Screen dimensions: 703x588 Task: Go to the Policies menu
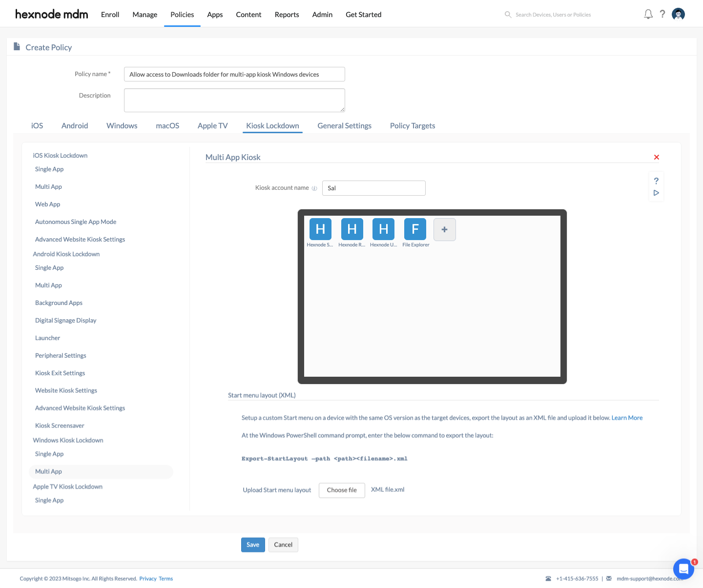tap(182, 15)
